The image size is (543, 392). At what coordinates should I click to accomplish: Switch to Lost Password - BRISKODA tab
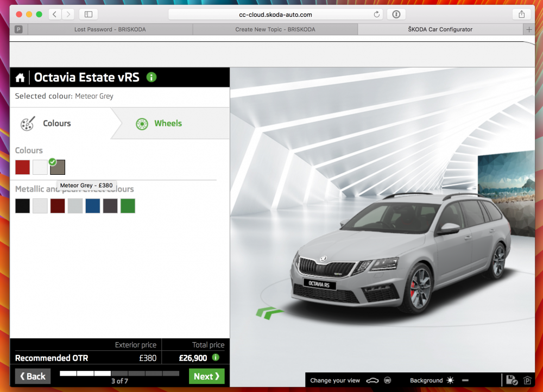click(110, 29)
